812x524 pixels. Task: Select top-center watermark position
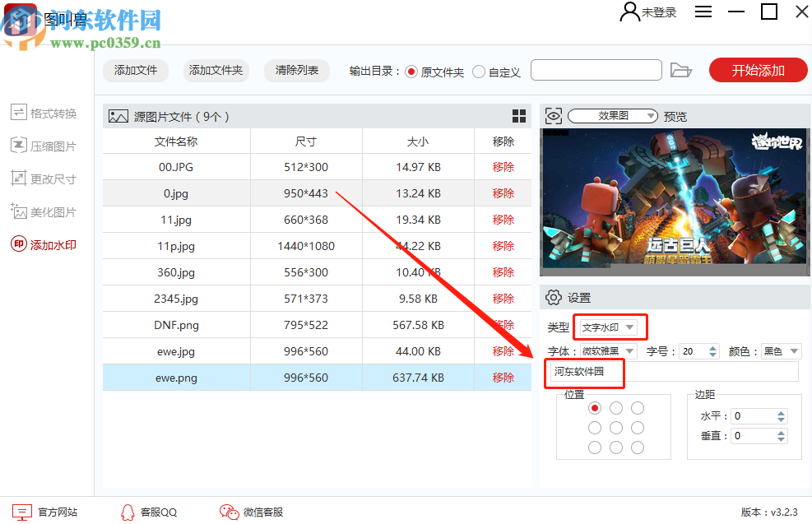tap(616, 408)
